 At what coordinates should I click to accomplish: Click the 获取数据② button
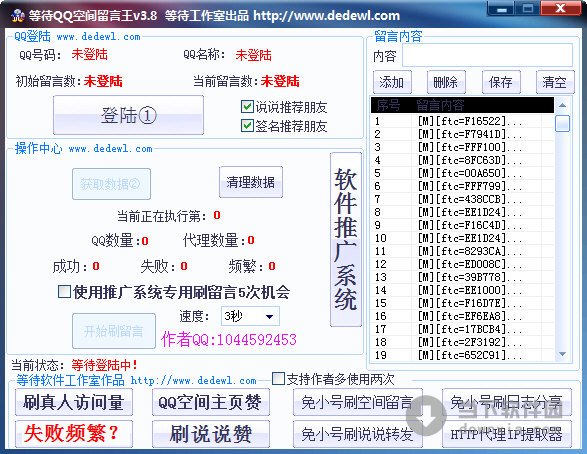[x=112, y=184]
